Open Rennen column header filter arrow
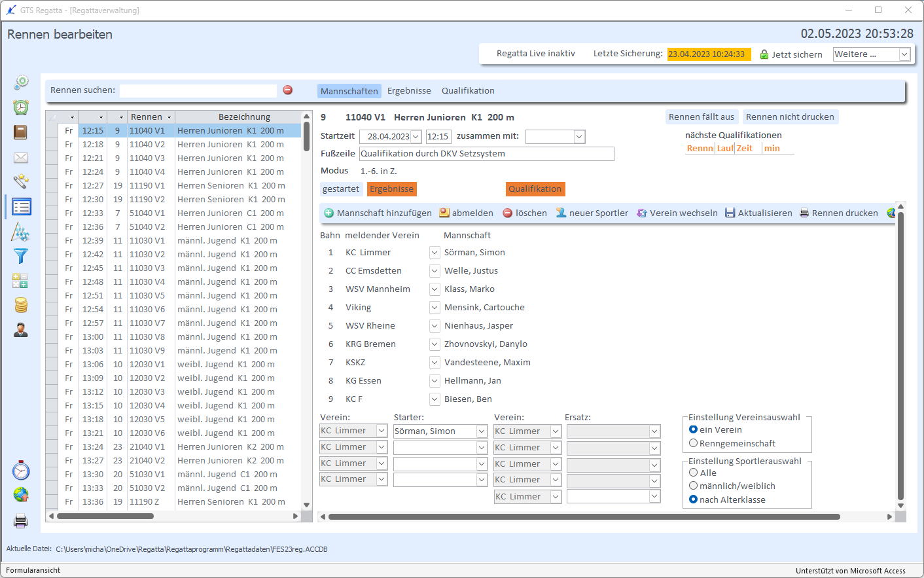This screenshot has width=924, height=578. coord(169,117)
